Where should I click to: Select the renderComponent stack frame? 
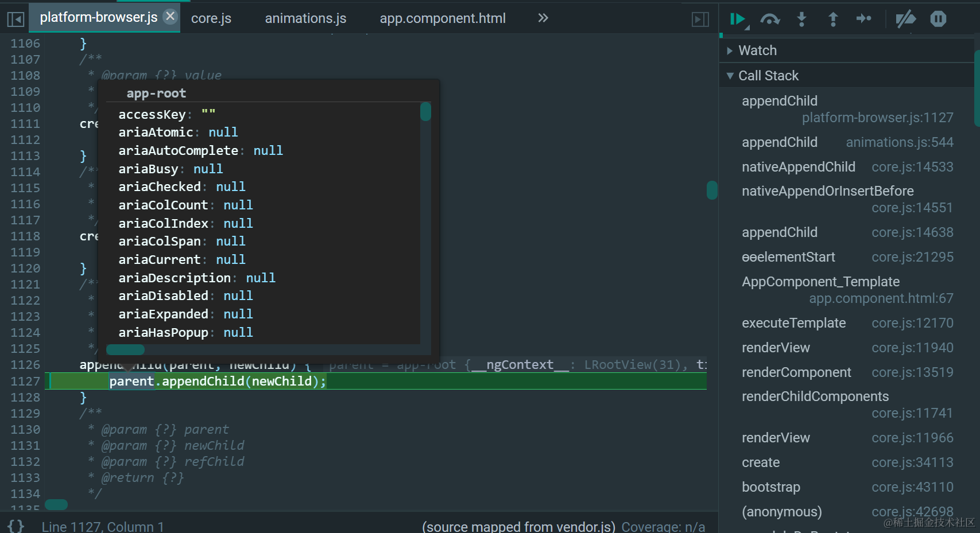pyautogui.click(x=847, y=372)
